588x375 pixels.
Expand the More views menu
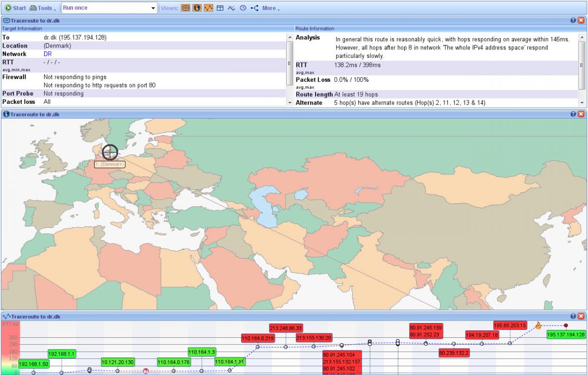click(x=271, y=8)
